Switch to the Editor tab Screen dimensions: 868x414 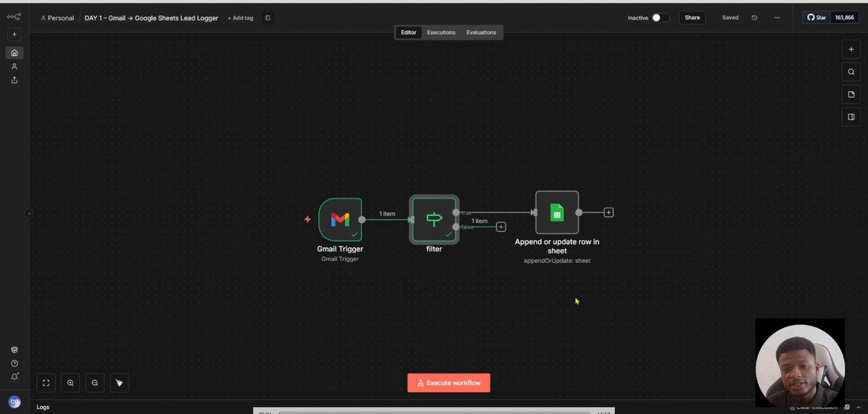[409, 33]
